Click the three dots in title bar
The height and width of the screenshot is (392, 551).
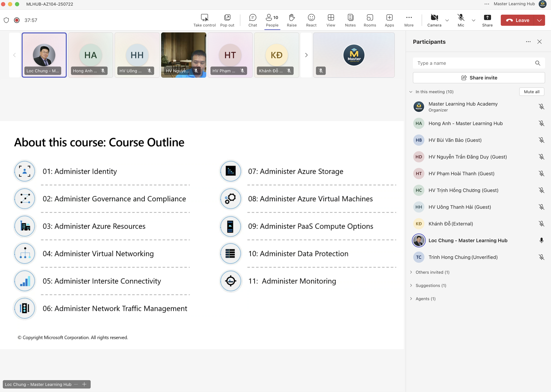[x=487, y=4]
